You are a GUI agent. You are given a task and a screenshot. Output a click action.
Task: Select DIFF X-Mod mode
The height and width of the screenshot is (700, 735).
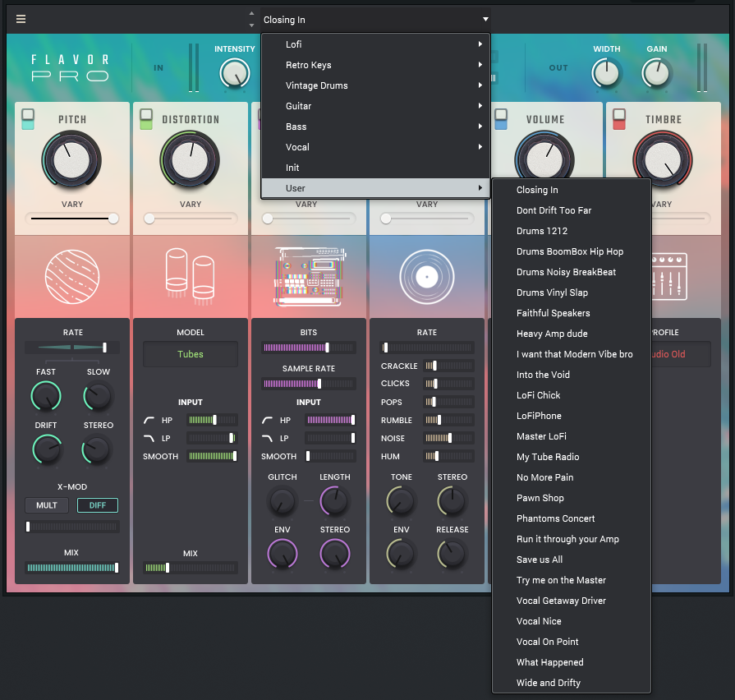click(98, 505)
